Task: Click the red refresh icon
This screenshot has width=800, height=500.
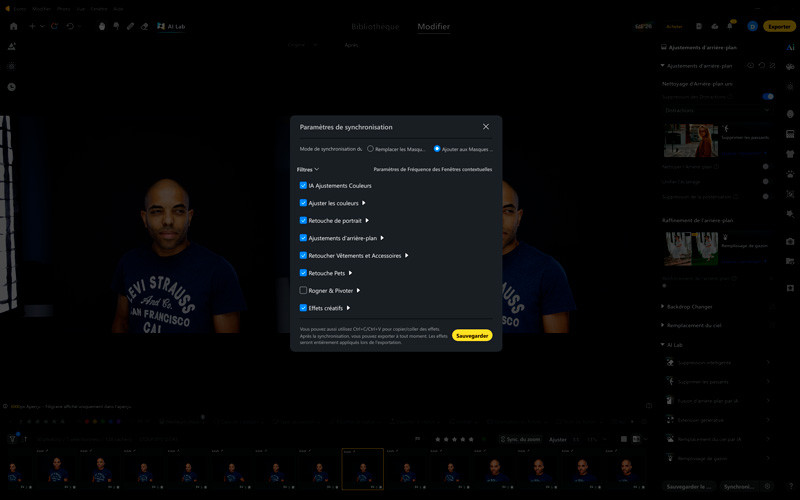Action: [55, 26]
